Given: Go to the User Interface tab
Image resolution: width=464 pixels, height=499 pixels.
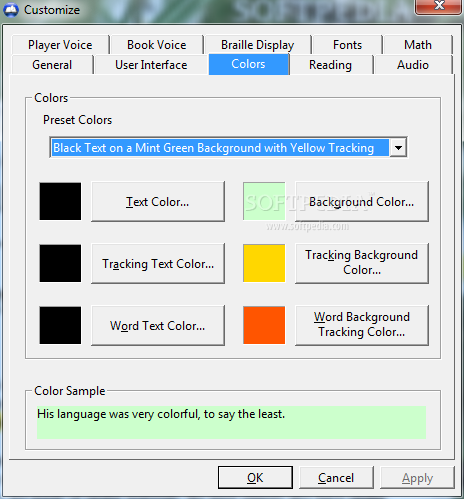Looking at the screenshot, I should tap(151, 65).
